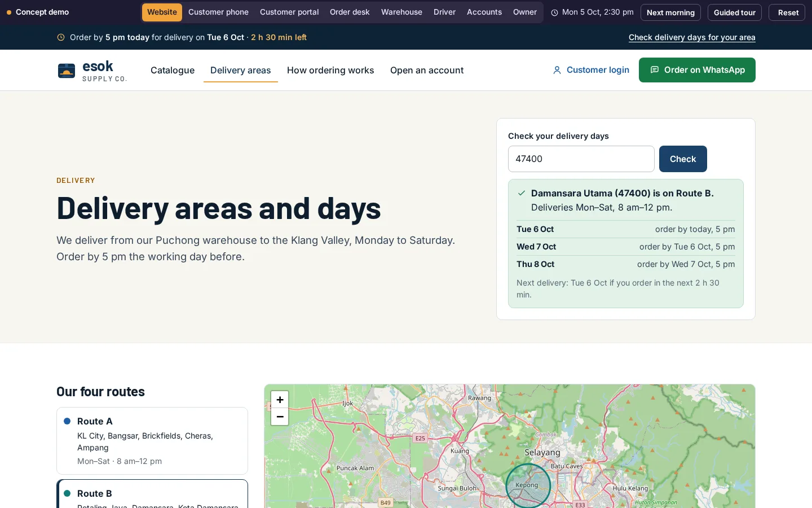Switch to the Owner view

click(525, 12)
